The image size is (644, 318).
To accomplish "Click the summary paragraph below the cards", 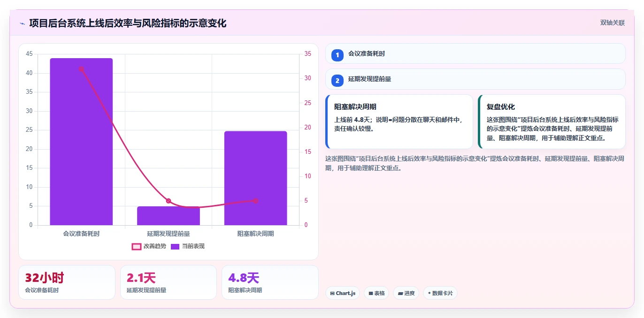I will pyautogui.click(x=475, y=163).
